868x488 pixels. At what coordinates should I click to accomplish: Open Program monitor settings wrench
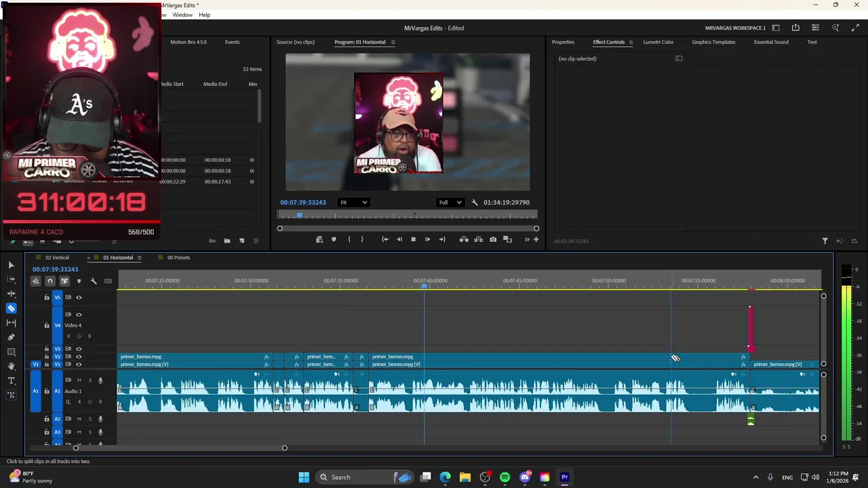(475, 202)
